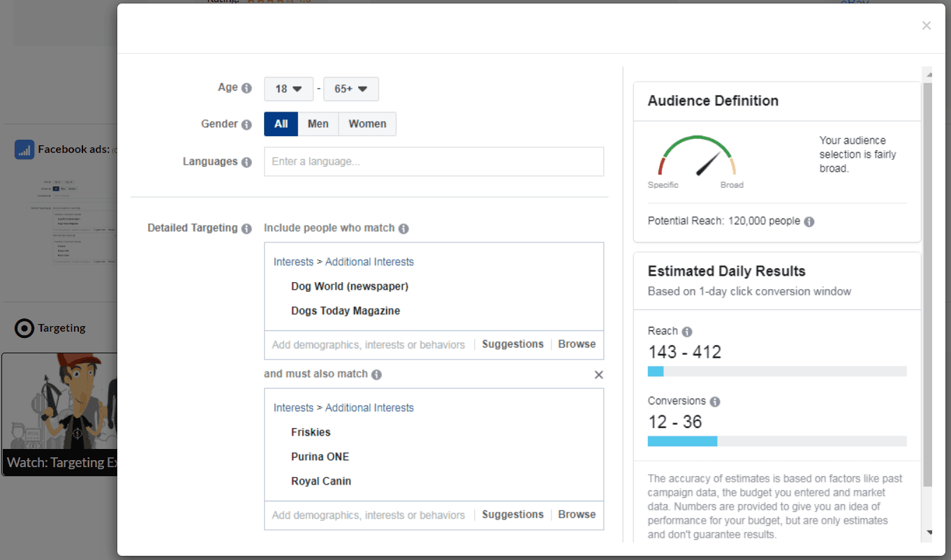Click the Conversions info icon
This screenshot has width=951, height=560.
tap(715, 401)
